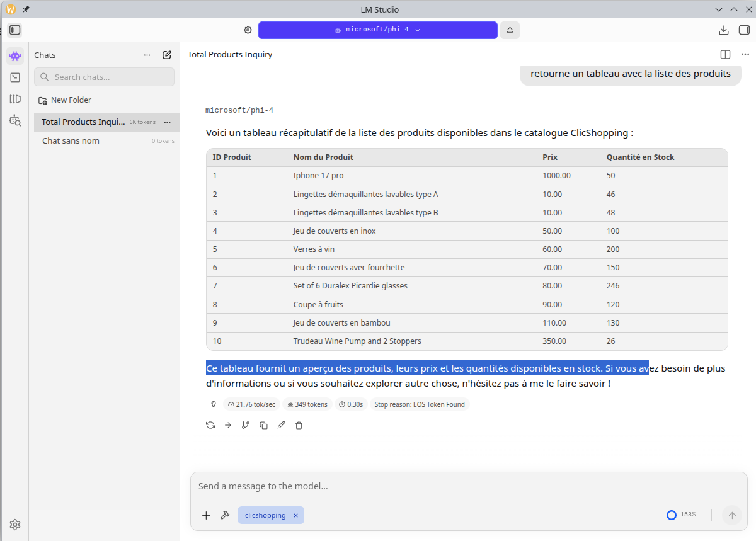756x541 pixels.
Task: Delete the assistant message with the trash icon
Action: pos(299,425)
